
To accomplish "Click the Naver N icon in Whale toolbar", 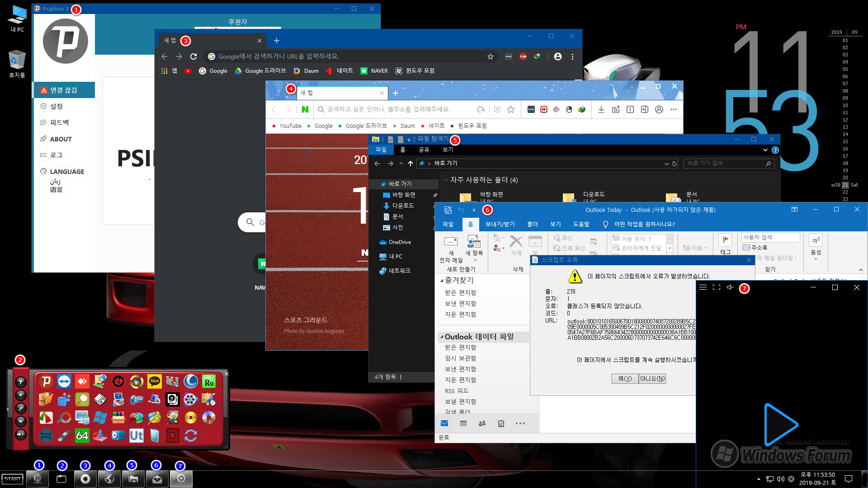I will pyautogui.click(x=305, y=109).
